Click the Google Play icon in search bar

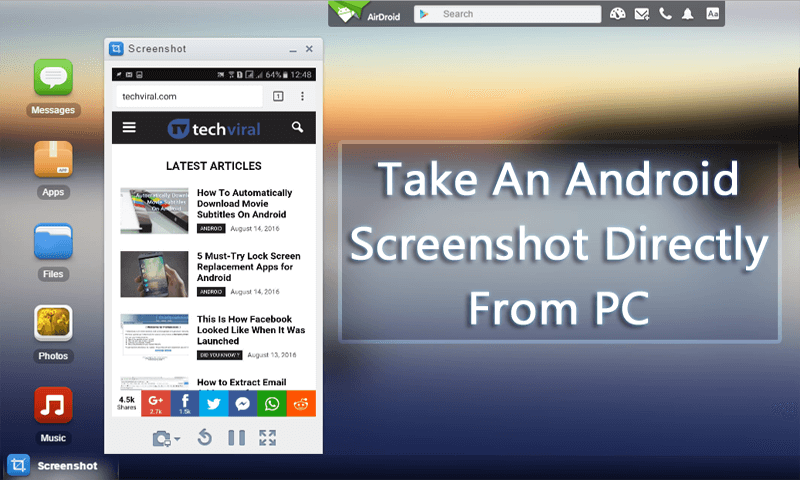pyautogui.click(x=424, y=14)
